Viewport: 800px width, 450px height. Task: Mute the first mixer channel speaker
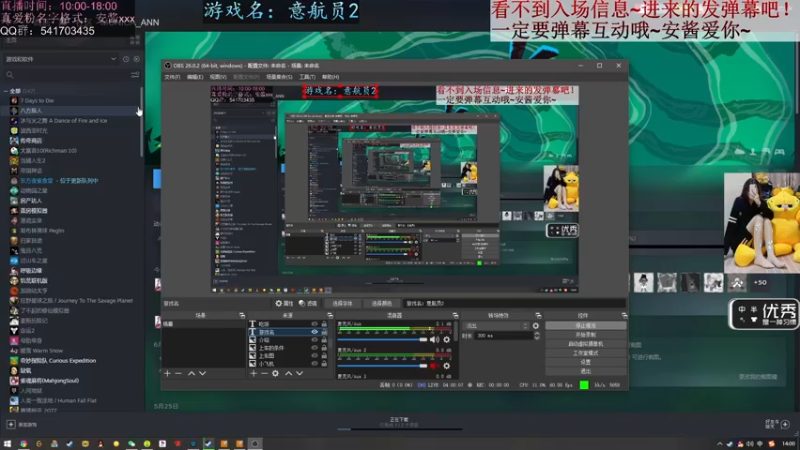click(434, 340)
